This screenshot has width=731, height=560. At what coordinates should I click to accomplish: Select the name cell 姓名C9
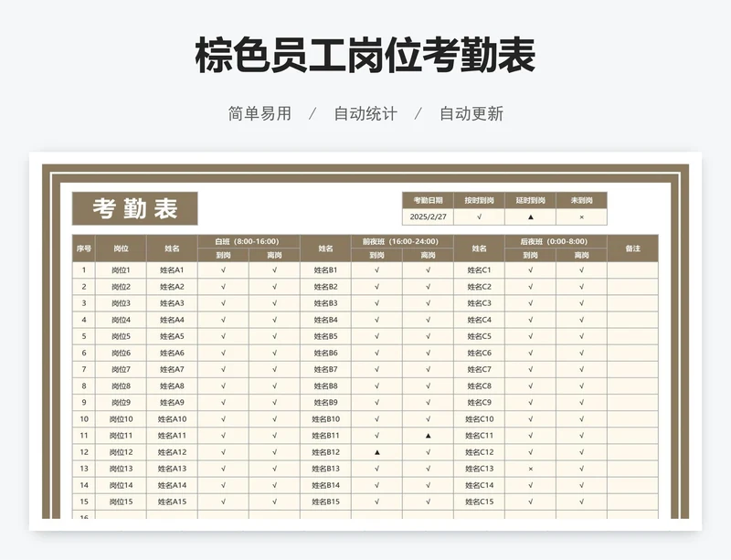click(479, 402)
